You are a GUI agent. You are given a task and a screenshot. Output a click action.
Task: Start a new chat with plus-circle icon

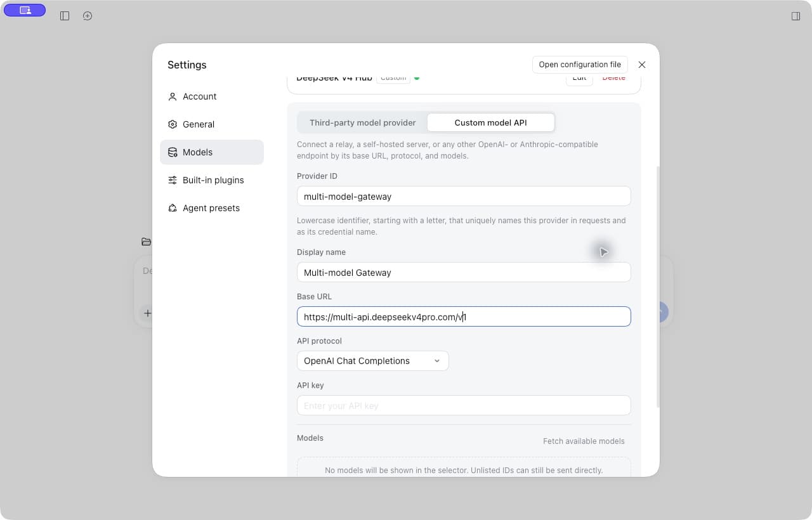[x=88, y=16]
